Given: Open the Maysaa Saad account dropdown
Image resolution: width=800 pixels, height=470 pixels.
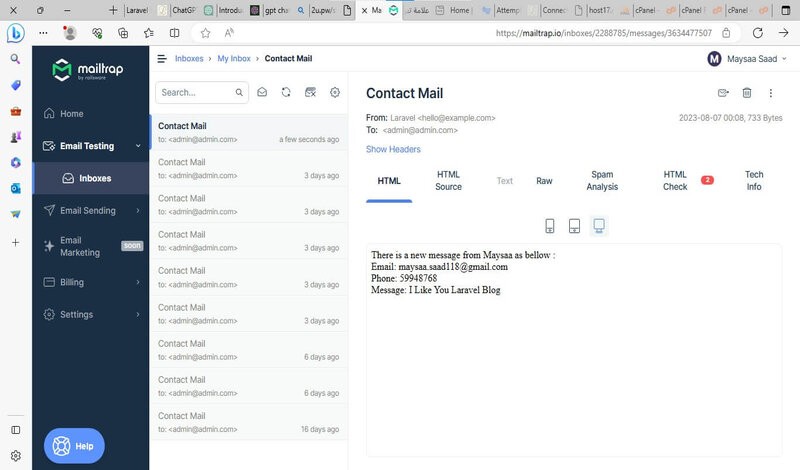Looking at the screenshot, I should tap(747, 59).
